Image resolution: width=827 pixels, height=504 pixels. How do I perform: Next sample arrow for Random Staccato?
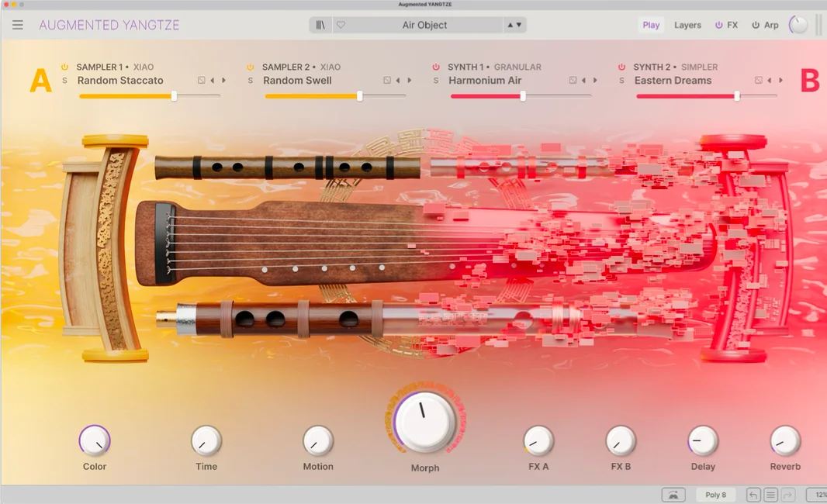click(223, 80)
